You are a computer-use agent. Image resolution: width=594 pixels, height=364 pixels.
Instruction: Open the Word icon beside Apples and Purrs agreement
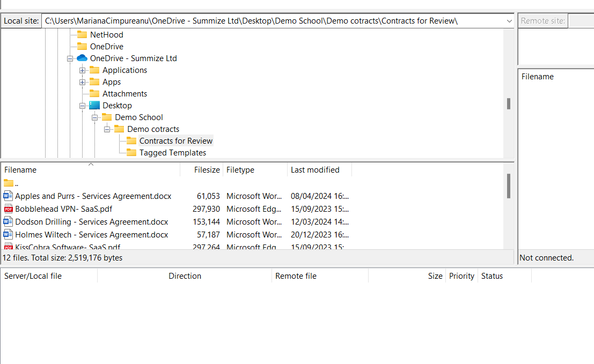(x=8, y=196)
